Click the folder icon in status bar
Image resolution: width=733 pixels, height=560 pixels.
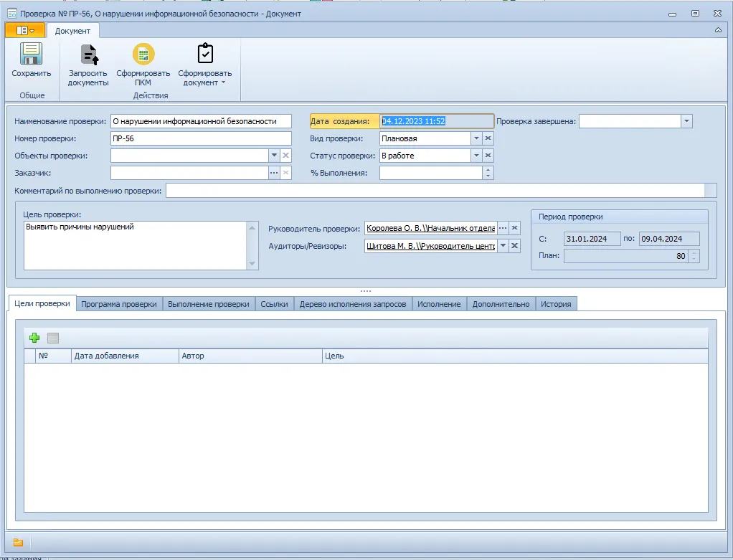[18, 542]
